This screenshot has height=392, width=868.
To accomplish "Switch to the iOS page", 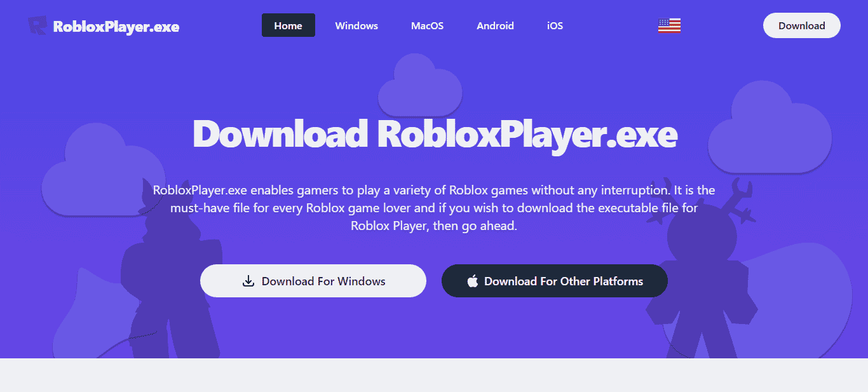I will [555, 26].
